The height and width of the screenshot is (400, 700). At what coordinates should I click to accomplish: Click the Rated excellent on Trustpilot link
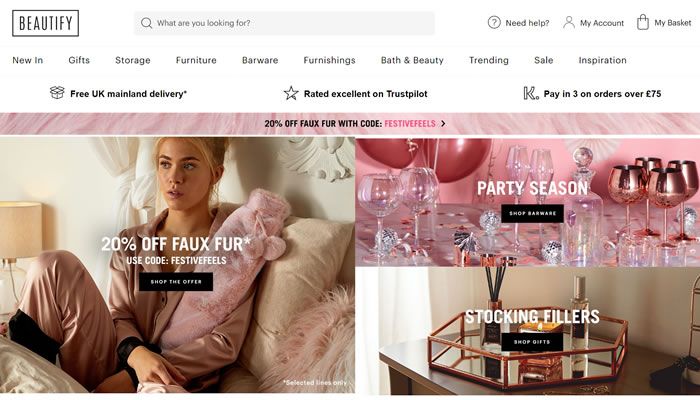366,94
